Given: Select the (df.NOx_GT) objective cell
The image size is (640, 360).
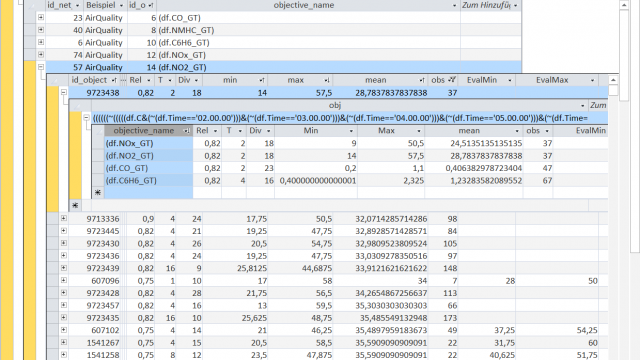Looking at the screenshot, I should coord(149,143).
